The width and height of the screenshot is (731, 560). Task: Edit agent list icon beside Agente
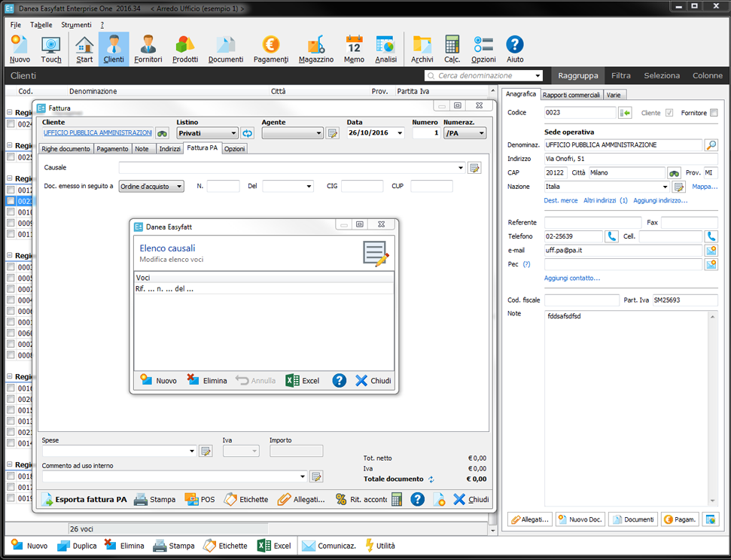coord(333,133)
